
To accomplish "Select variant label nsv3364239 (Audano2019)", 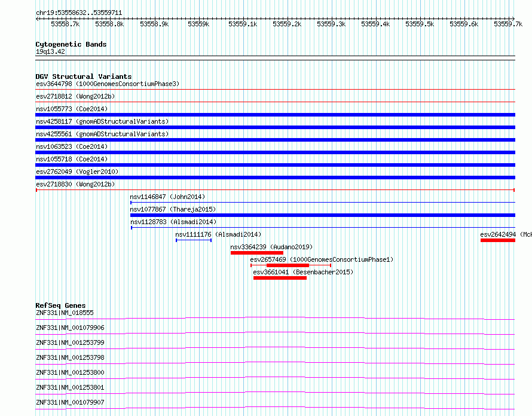I will (x=271, y=247).
